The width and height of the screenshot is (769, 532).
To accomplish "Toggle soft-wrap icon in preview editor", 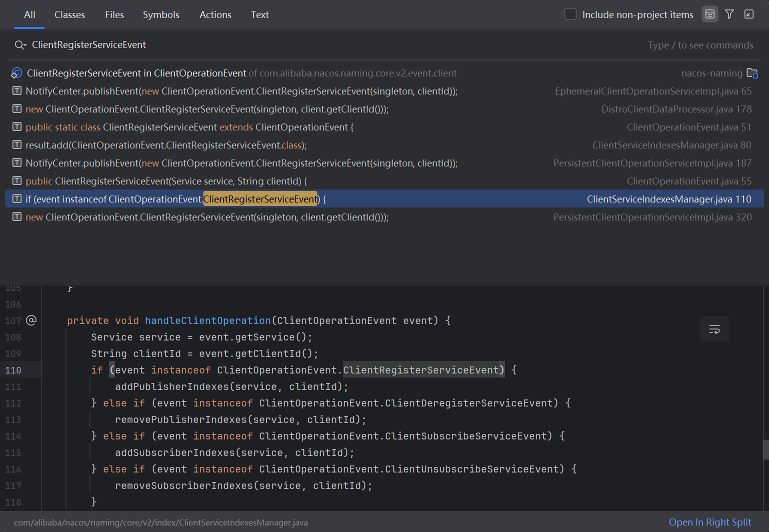I will [714, 329].
